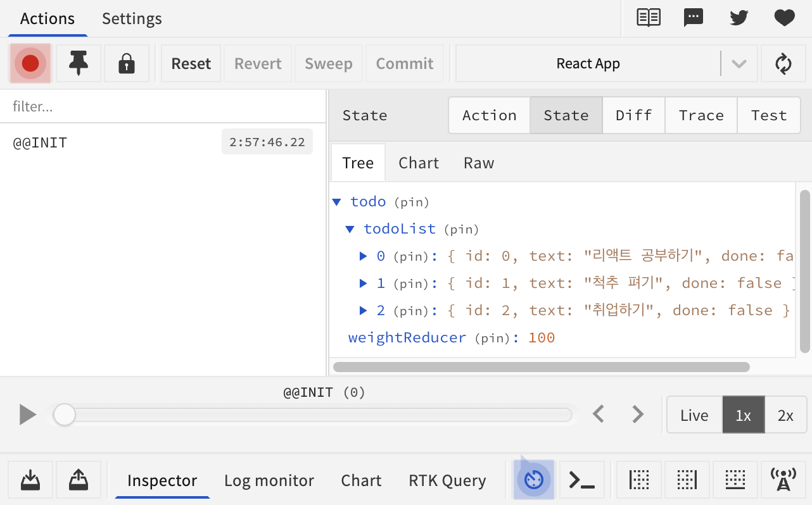Dock monitor to the bottom
This screenshot has height=505, width=812.
coord(735,480)
